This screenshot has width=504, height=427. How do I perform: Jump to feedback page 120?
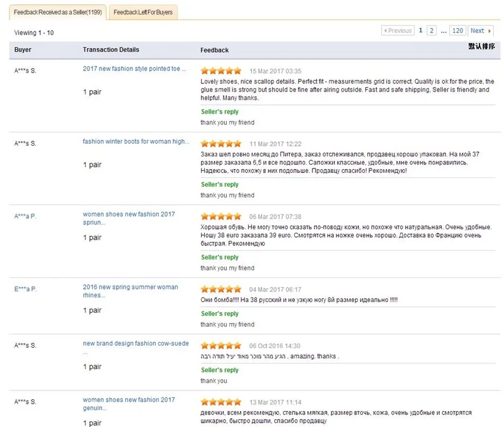[x=458, y=30]
